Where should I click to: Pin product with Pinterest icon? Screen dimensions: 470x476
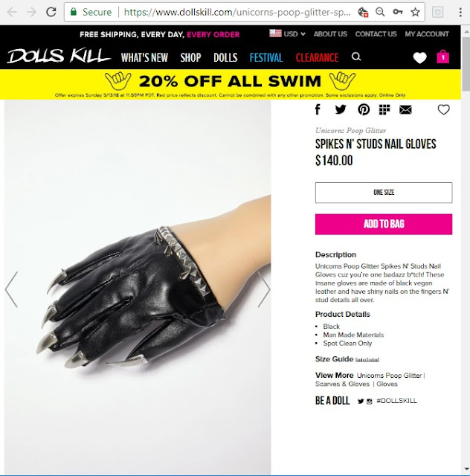364,109
